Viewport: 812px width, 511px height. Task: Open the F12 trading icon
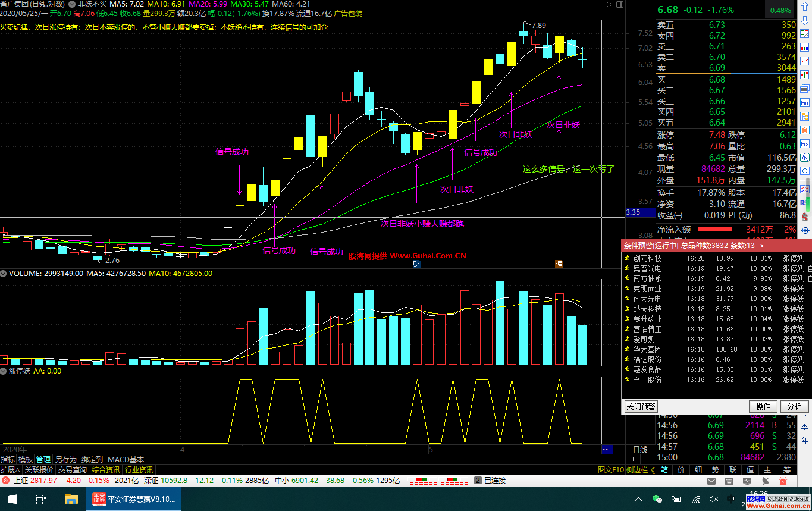coord(805,144)
